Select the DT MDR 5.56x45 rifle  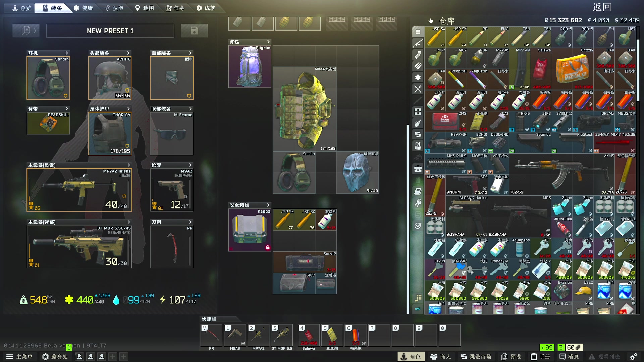point(79,247)
